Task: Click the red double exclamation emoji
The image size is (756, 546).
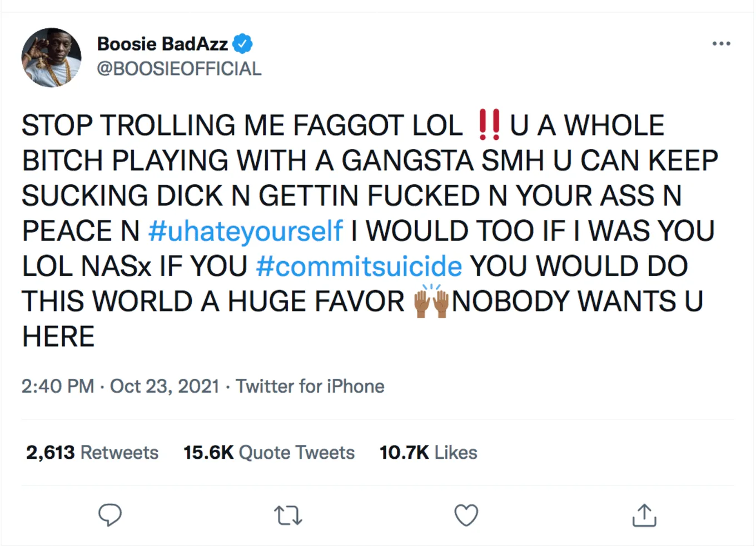Action: point(489,125)
